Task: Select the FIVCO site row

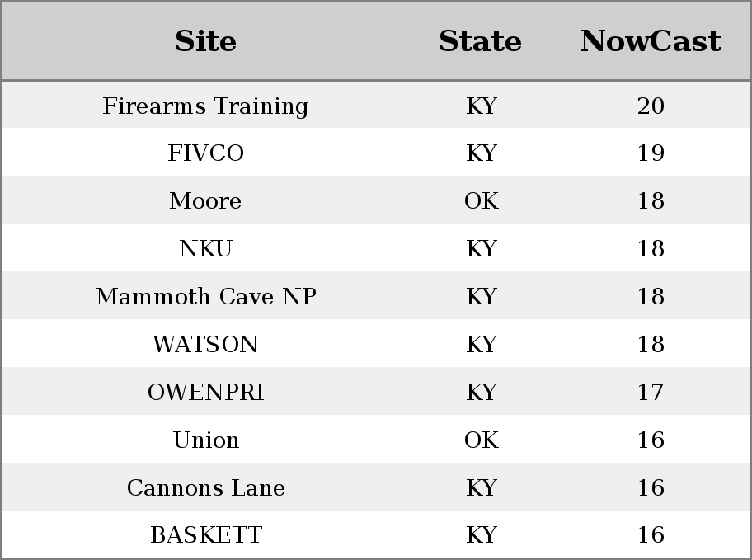Action: (376, 153)
